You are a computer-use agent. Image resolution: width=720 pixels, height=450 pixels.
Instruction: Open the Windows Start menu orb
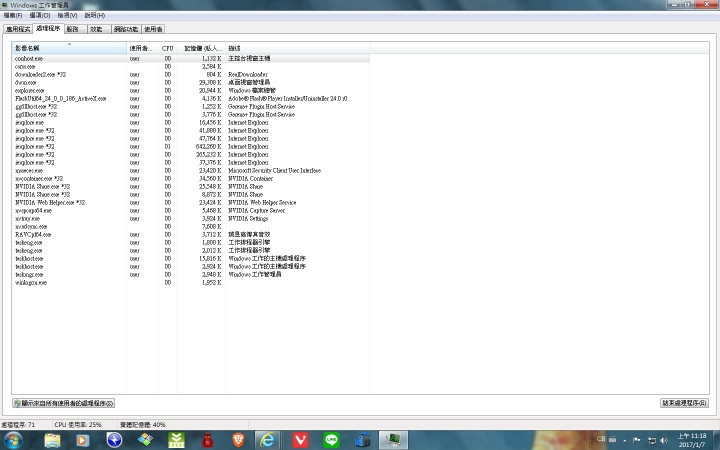click(12, 440)
